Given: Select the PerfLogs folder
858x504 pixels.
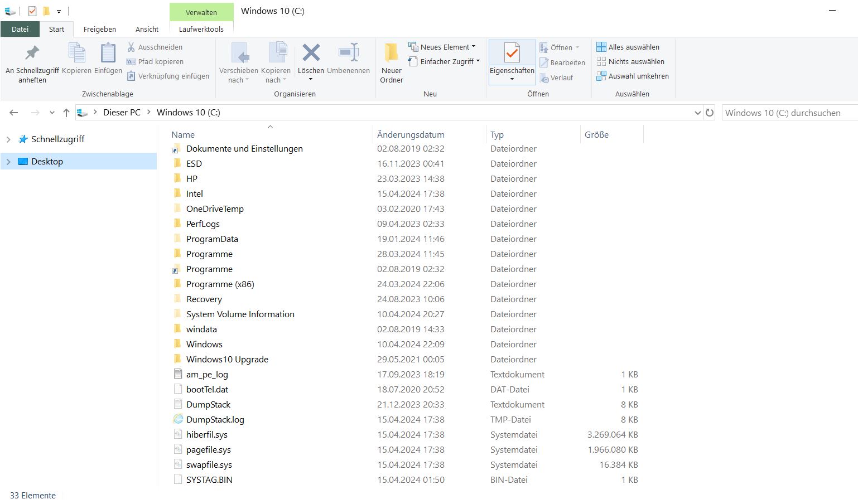Looking at the screenshot, I should (x=203, y=224).
